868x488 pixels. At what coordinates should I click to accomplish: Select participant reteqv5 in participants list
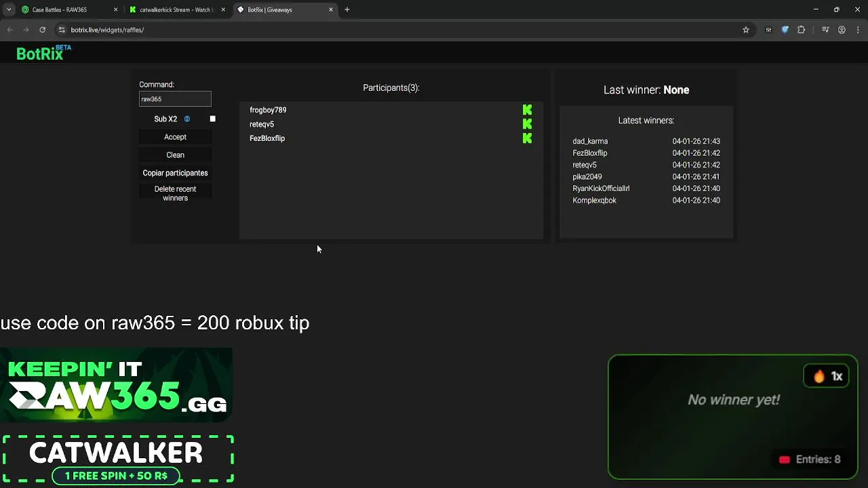coord(262,124)
